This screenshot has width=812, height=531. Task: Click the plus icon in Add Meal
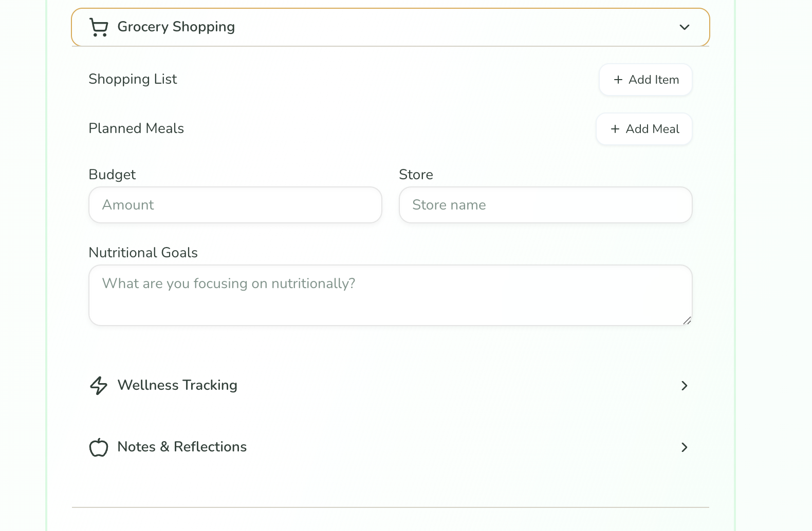pos(615,129)
